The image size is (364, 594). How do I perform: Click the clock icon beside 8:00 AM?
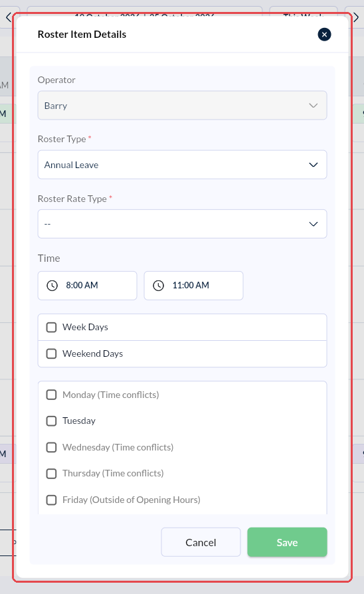pos(52,285)
